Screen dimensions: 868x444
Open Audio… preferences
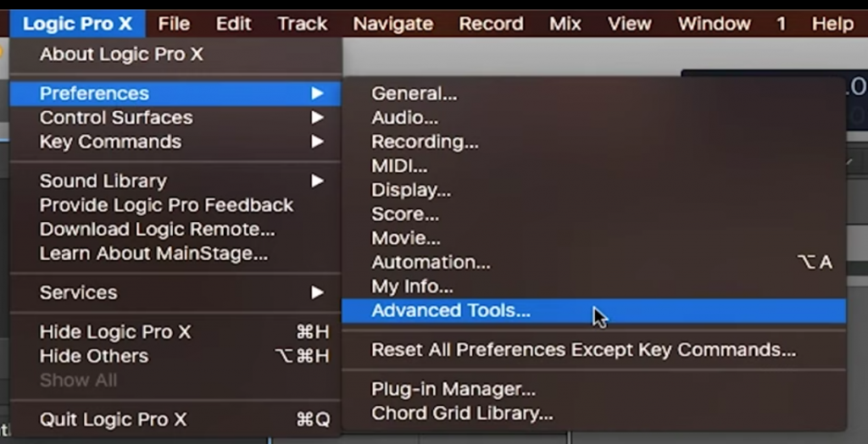(x=594, y=118)
